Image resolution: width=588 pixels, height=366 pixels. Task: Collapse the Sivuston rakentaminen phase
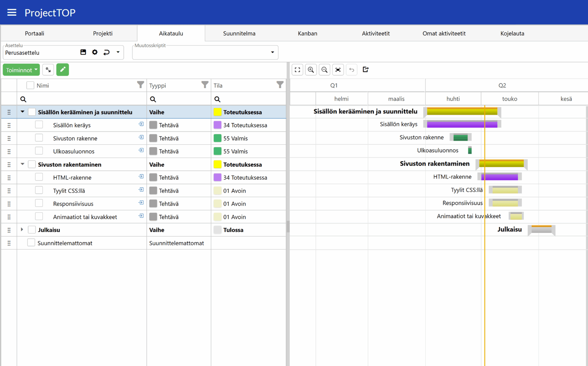click(23, 164)
